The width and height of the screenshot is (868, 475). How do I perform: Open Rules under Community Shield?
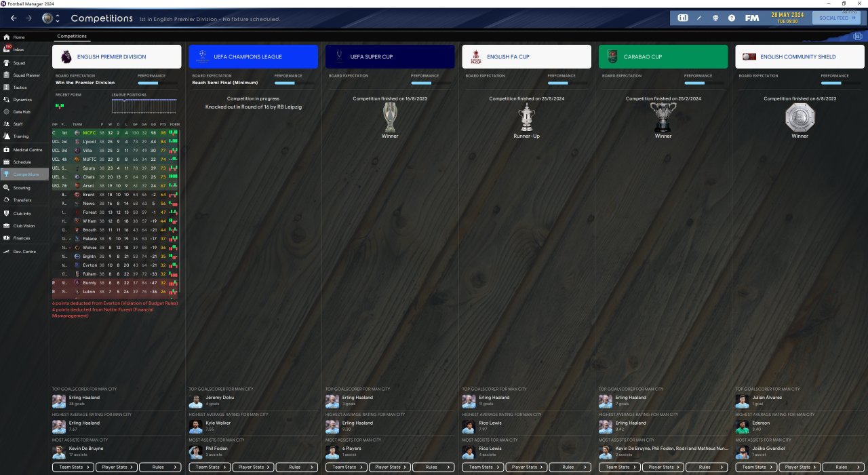[843, 467]
